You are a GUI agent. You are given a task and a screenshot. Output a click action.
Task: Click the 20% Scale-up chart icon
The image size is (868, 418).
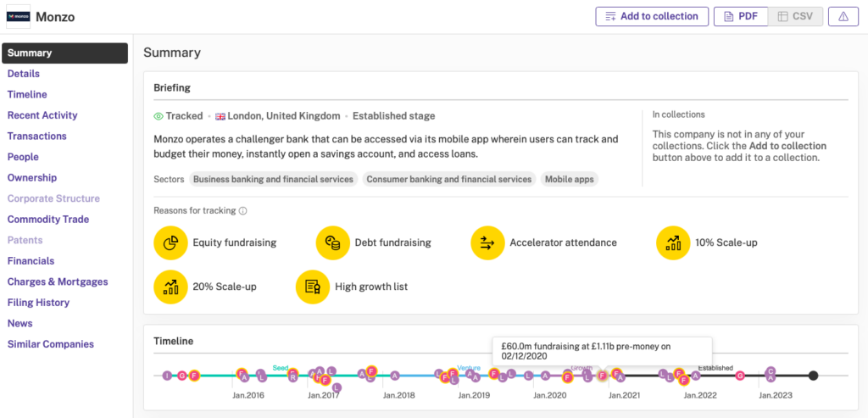click(x=170, y=287)
